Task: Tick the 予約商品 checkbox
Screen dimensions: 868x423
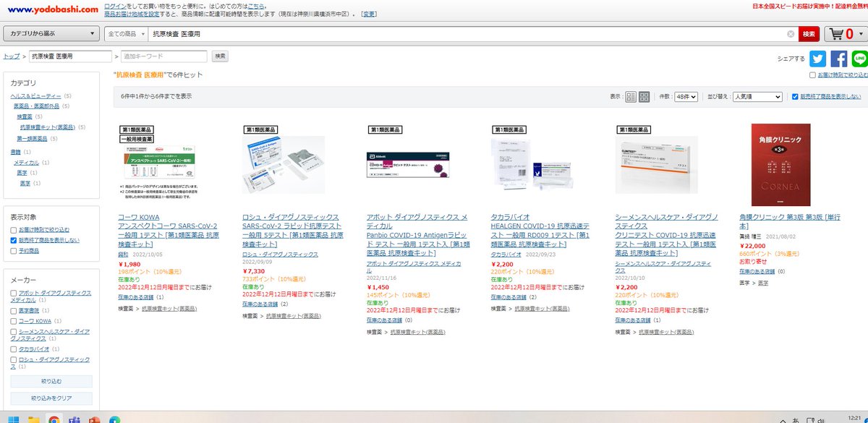Action: pos(14,251)
